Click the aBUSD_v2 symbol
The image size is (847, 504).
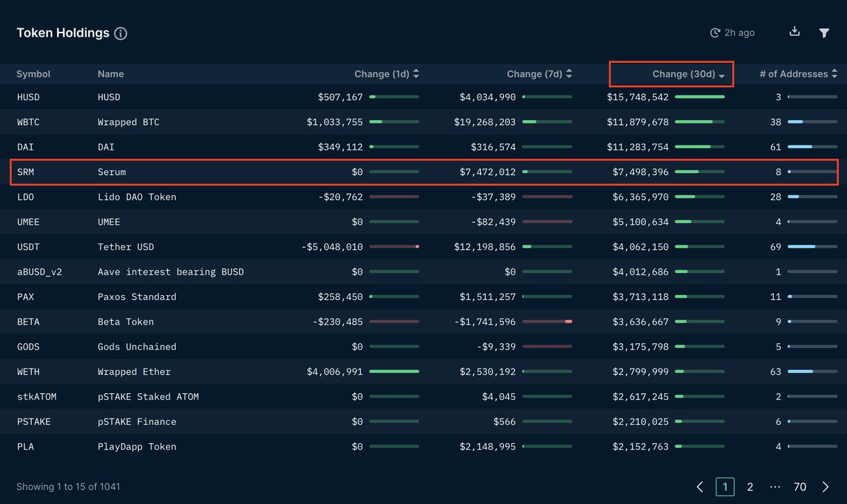(x=40, y=272)
